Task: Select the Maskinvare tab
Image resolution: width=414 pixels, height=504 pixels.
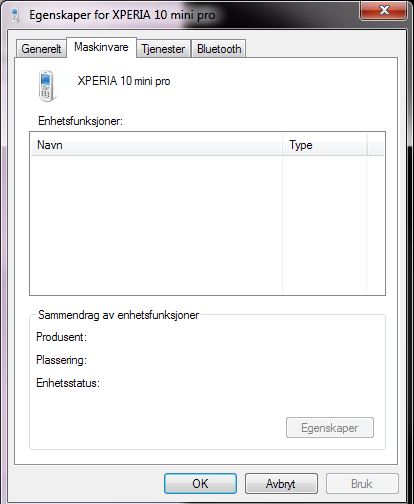Action: [x=101, y=47]
